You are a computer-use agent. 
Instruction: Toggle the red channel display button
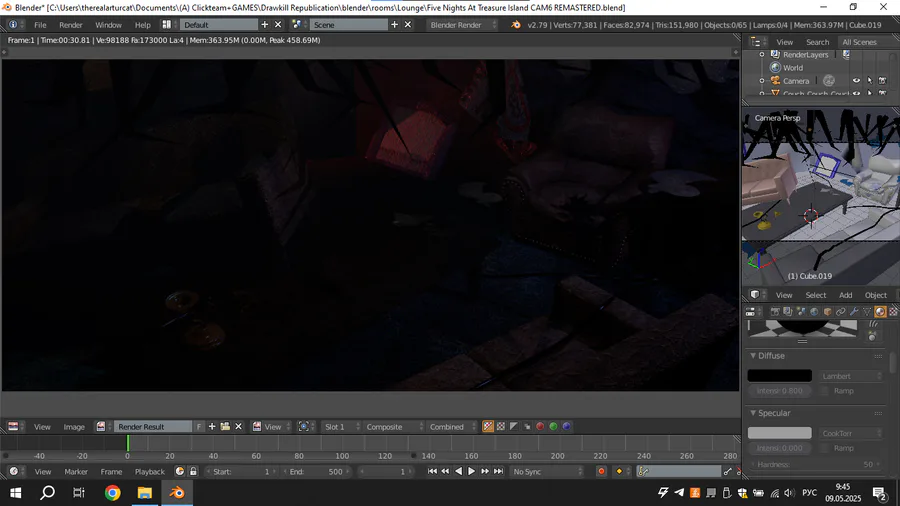click(x=540, y=426)
